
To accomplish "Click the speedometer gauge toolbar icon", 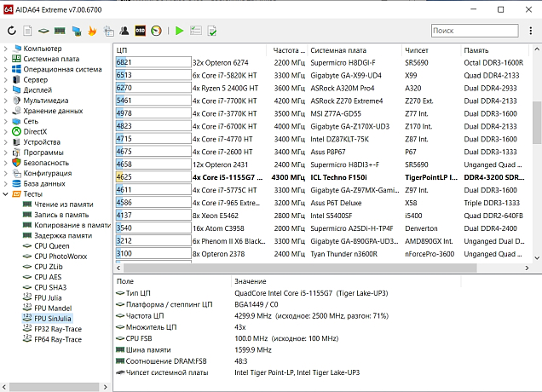I will pyautogui.click(x=157, y=31).
